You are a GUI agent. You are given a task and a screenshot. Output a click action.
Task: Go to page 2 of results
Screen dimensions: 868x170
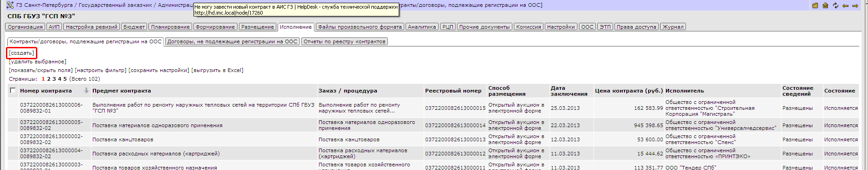[49, 79]
